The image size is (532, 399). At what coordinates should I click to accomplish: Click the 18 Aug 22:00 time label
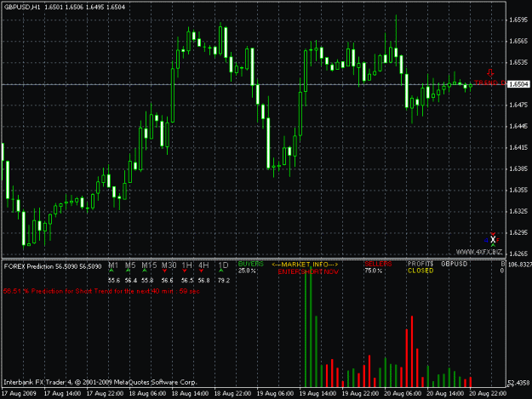pyautogui.click(x=232, y=394)
